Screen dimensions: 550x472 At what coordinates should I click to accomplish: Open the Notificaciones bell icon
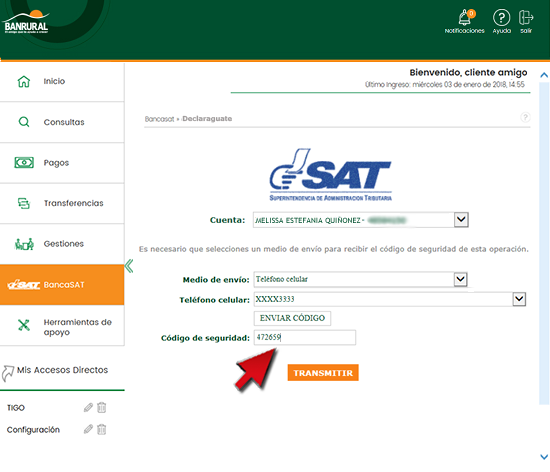[465, 18]
